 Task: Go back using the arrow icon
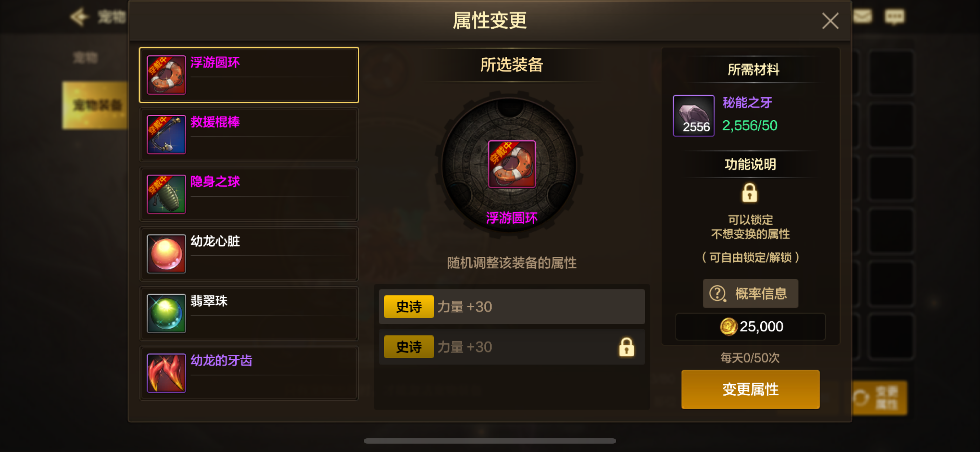point(79,17)
